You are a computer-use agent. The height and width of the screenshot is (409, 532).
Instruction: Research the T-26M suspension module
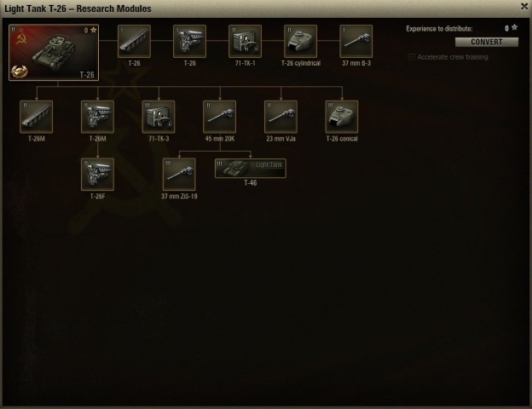[x=37, y=117]
